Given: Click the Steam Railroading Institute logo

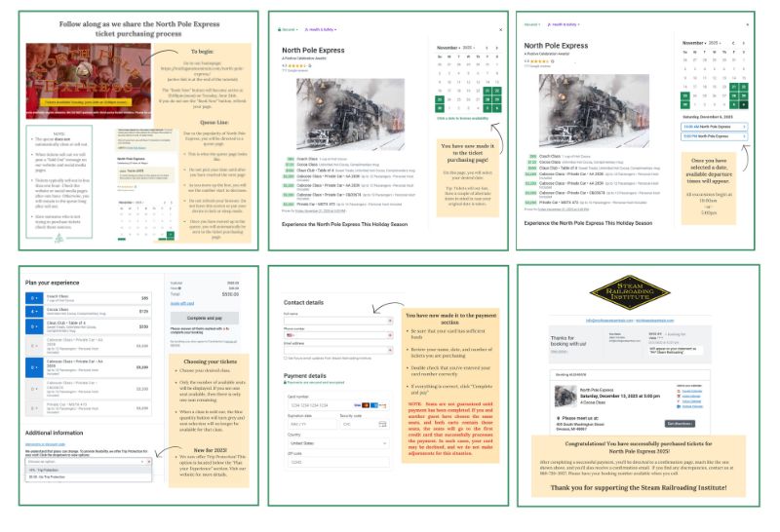Looking at the screenshot, I should point(630,292).
